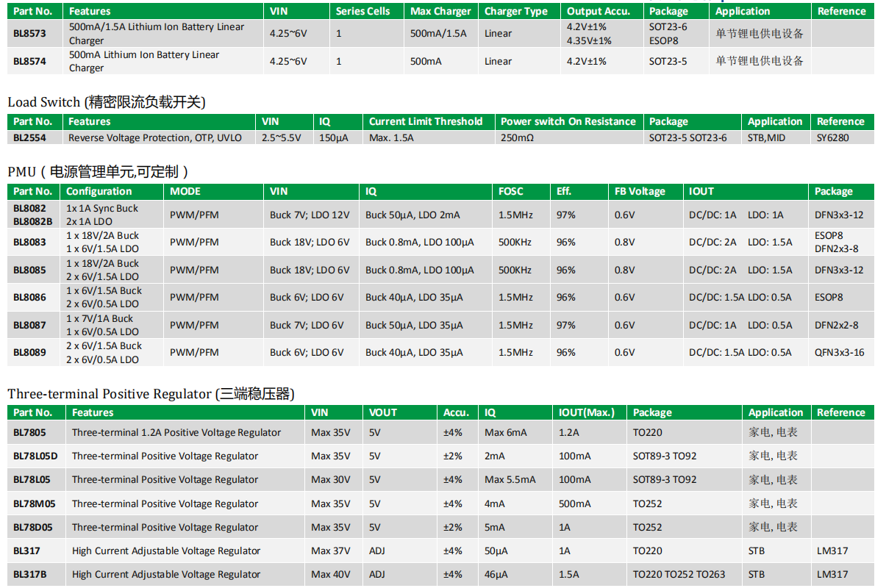Click the SY6280 reference cell
Image resolution: width=886 pixels, height=588 pixels.
click(833, 137)
